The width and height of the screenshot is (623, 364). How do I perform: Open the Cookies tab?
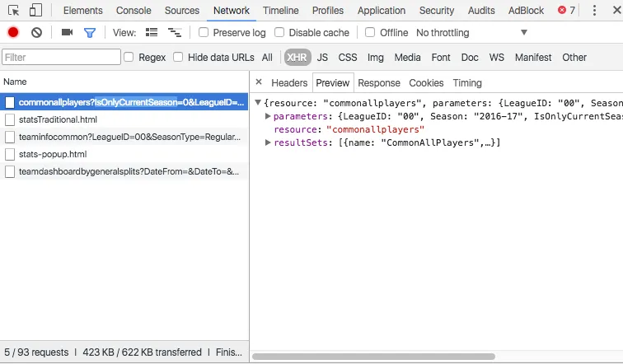426,83
